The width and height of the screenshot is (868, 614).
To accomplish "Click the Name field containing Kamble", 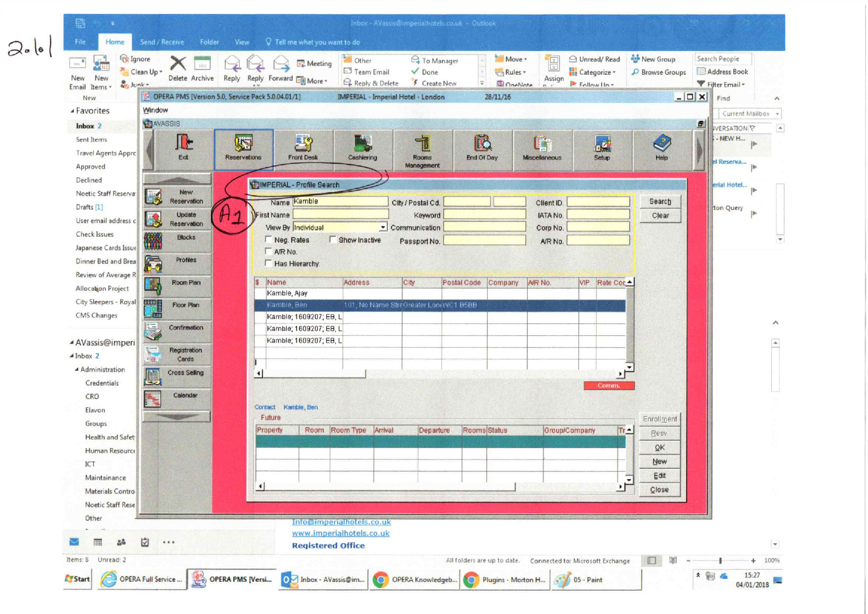I will point(340,201).
